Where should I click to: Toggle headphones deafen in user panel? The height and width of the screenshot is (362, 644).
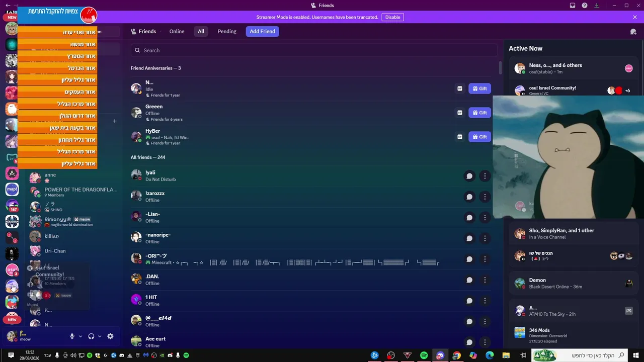pos(91,336)
